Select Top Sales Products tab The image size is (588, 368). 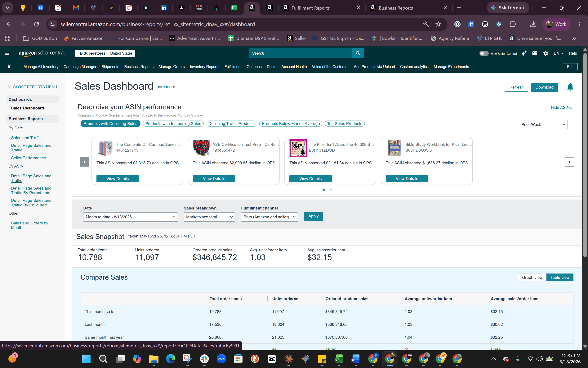pos(345,124)
